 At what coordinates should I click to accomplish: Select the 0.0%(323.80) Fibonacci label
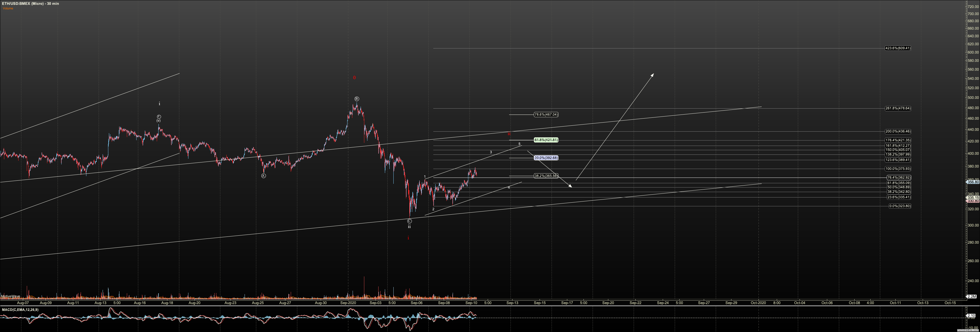900,206
